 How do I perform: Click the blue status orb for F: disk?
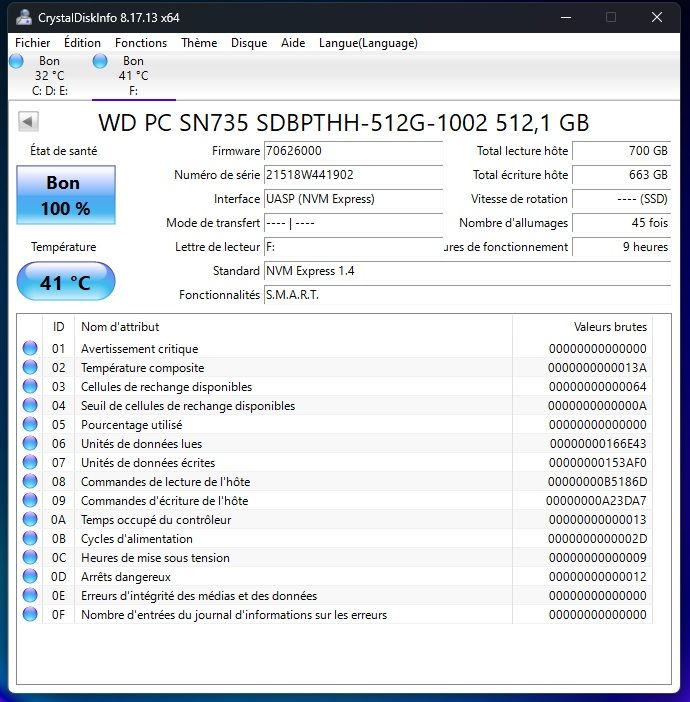pyautogui.click(x=100, y=61)
